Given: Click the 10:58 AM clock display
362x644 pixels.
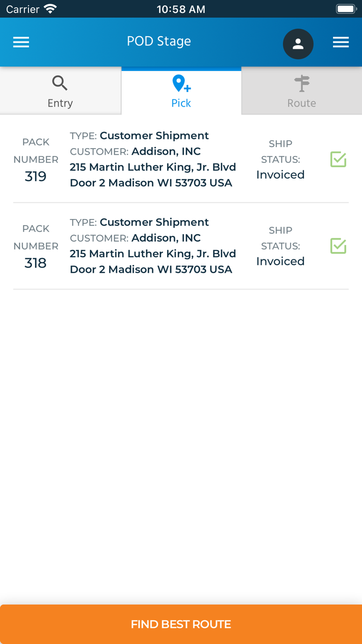Looking at the screenshot, I should point(180,8).
